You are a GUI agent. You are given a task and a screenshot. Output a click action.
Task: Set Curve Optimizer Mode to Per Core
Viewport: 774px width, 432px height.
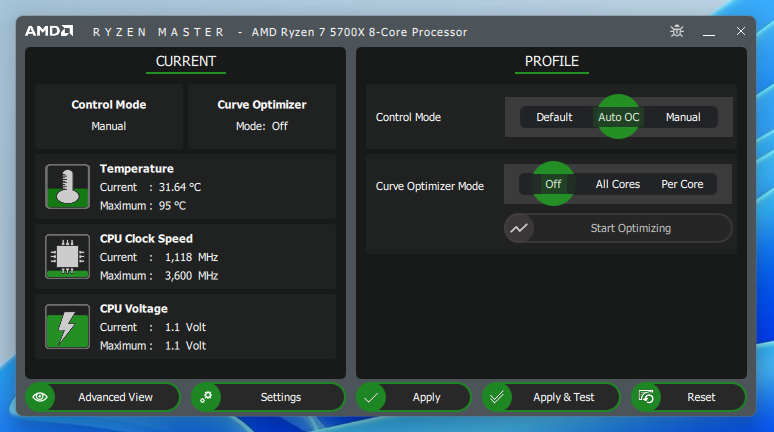pos(682,184)
